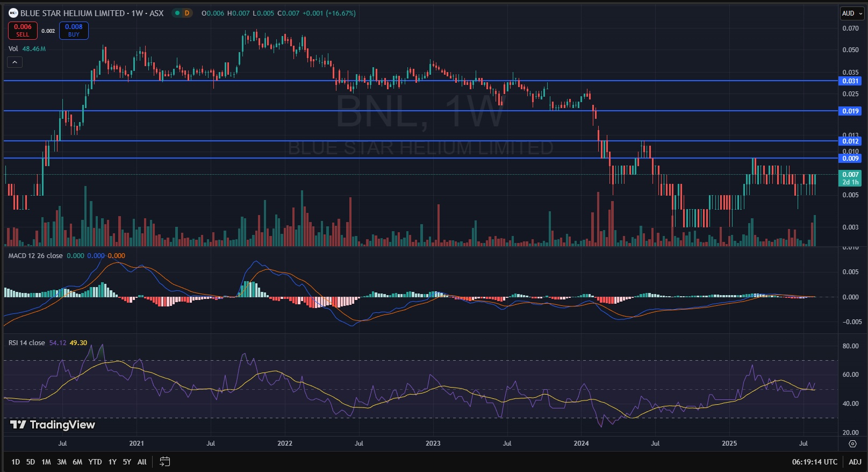868x472 pixels.
Task: Click the Vol 48.46M volume legend
Action: pos(27,48)
